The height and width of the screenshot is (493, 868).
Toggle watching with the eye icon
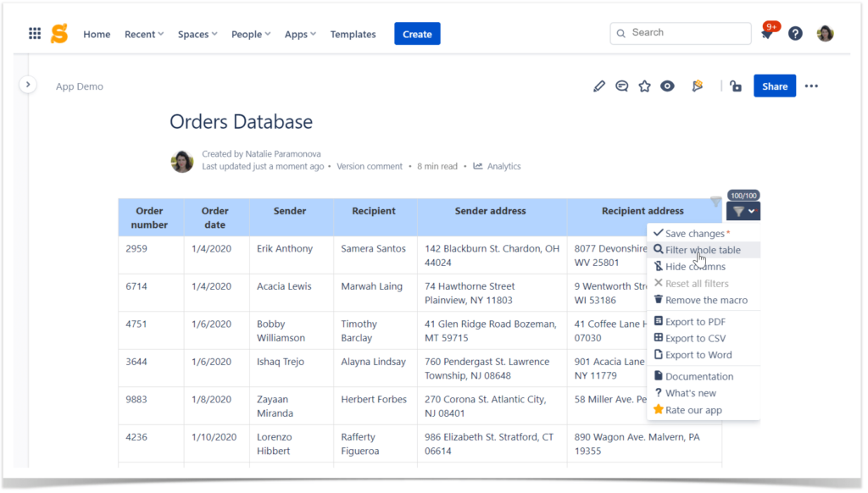click(x=667, y=86)
